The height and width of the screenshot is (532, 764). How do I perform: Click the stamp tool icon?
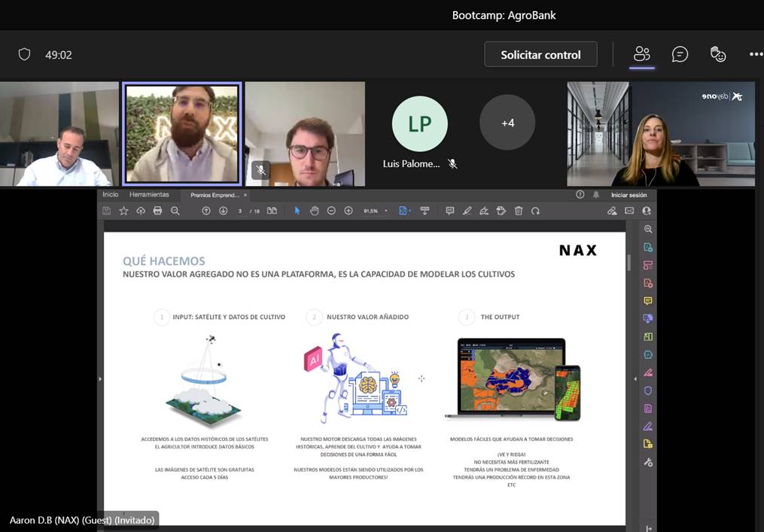(501, 211)
